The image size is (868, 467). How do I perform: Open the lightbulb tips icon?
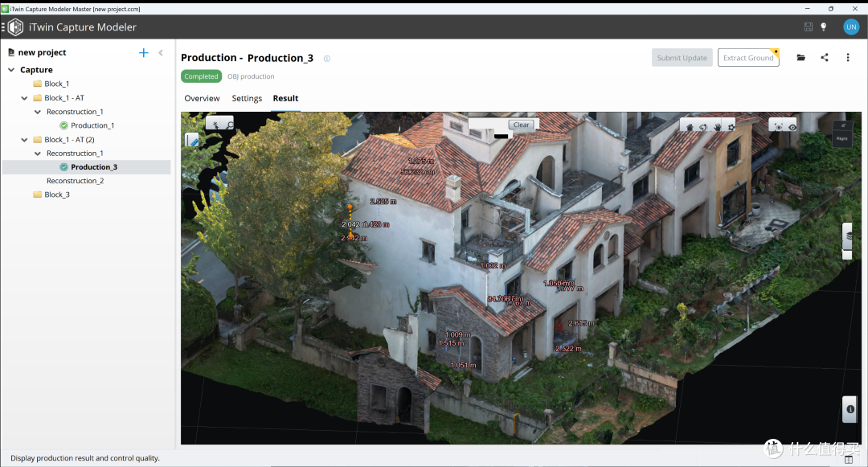coord(824,27)
